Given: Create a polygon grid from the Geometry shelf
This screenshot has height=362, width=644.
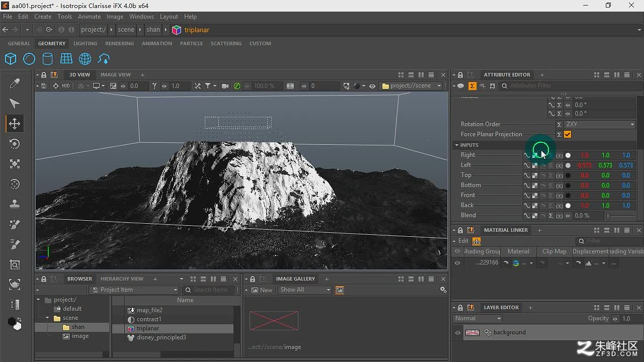Looking at the screenshot, I should pos(66,59).
